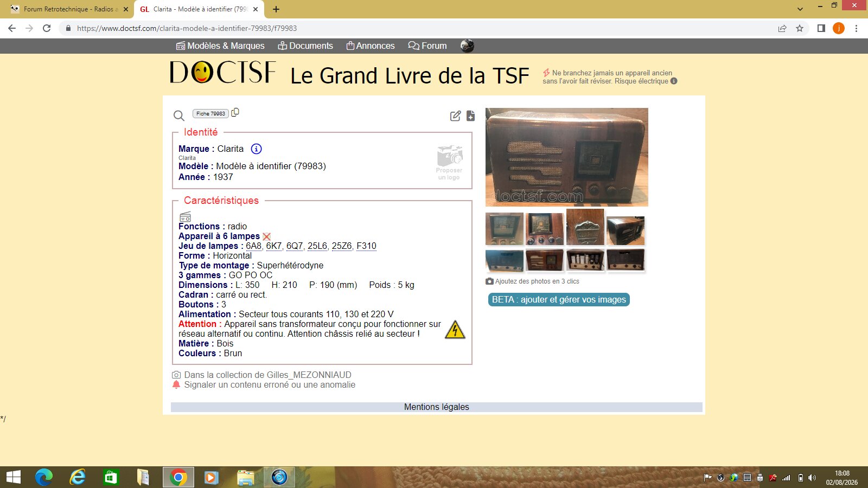Image resolution: width=868 pixels, height=488 pixels.
Task: Open the 6K7 lamp link
Action: pos(274,246)
